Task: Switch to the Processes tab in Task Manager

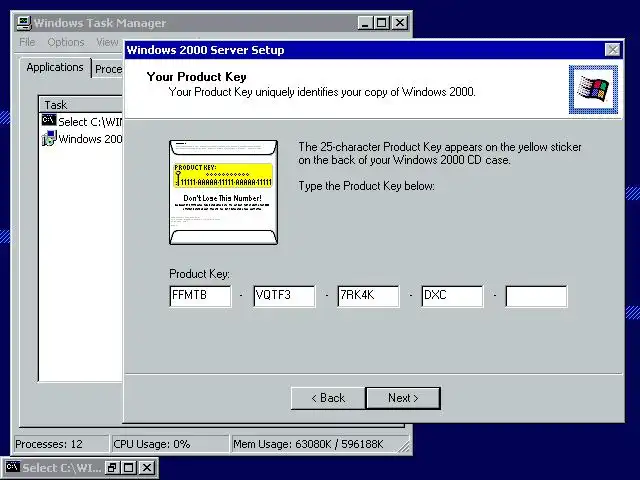Action: 108,69
